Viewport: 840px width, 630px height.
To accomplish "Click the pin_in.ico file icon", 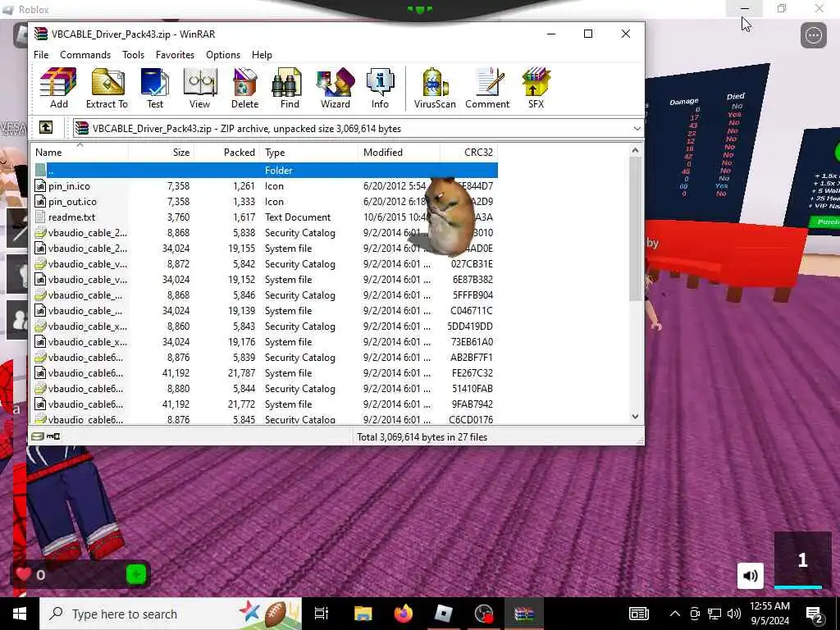I will [x=40, y=186].
